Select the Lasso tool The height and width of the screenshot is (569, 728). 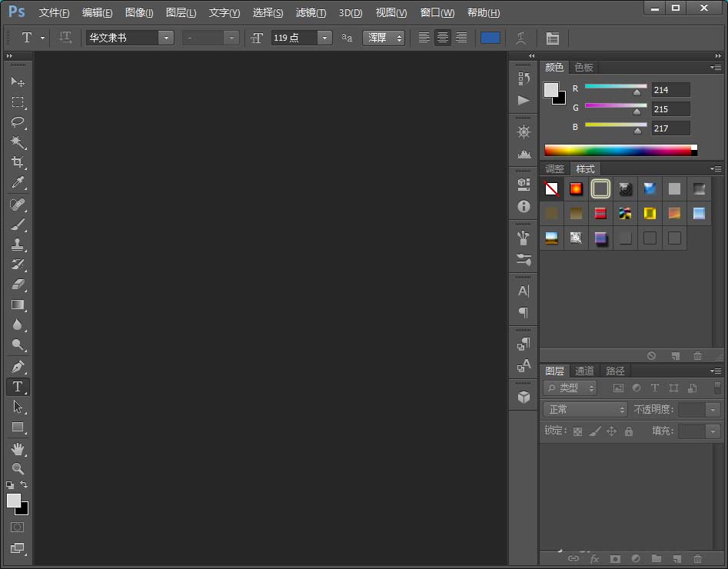coord(17,122)
